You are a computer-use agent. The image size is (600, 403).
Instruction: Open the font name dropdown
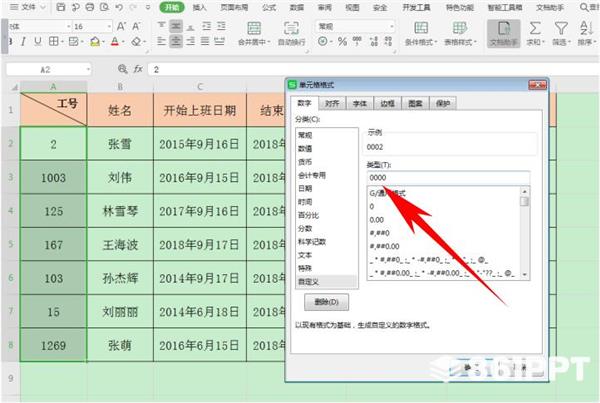point(68,26)
